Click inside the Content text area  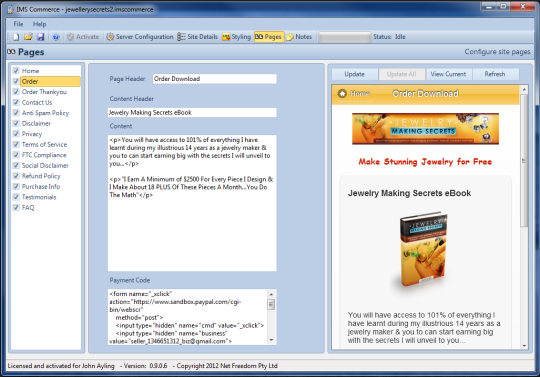tap(192, 203)
